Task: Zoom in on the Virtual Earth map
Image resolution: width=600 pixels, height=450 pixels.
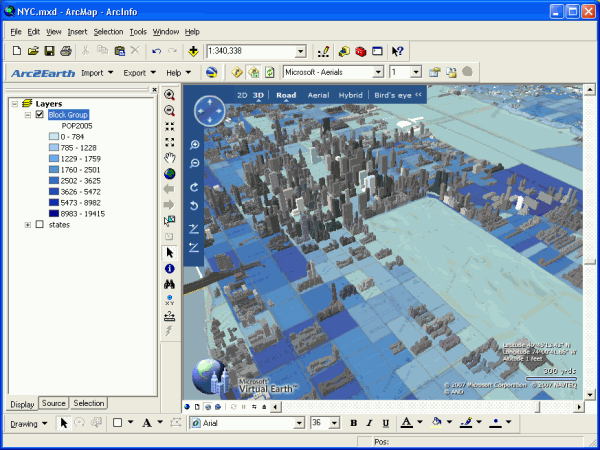Action: tap(194, 145)
